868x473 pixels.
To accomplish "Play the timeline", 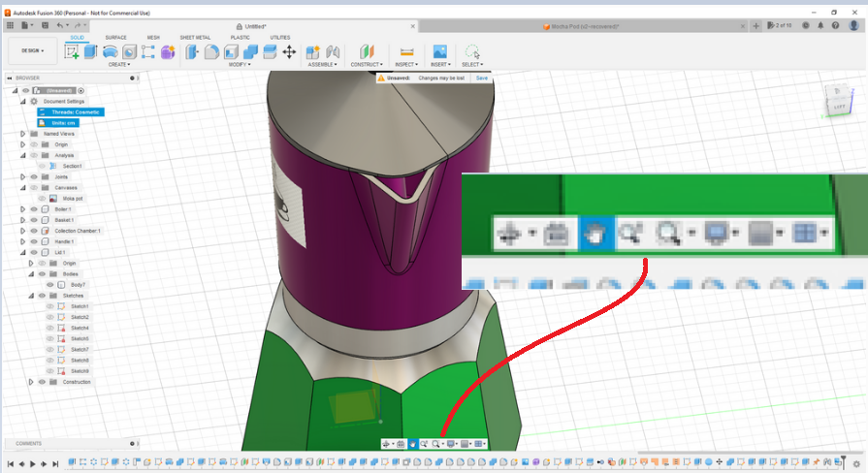I will pyautogui.click(x=33, y=463).
